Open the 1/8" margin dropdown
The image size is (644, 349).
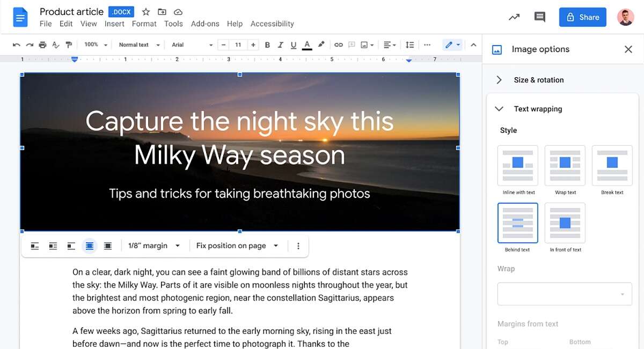tap(154, 246)
